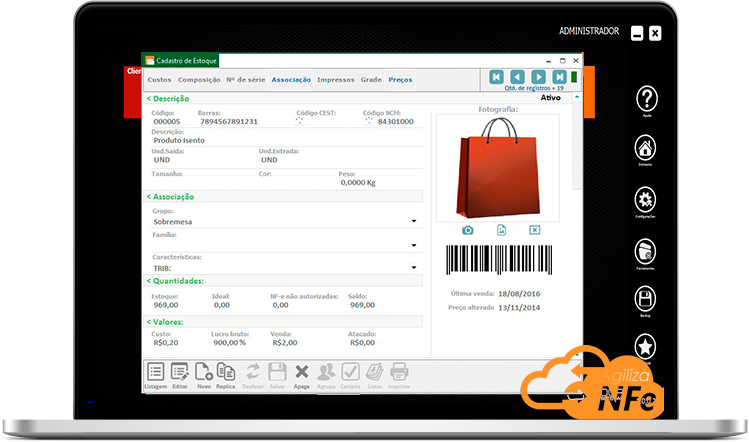Remove the product photo with X icon
Viewport: 749px width, 442px height.
pyautogui.click(x=535, y=231)
